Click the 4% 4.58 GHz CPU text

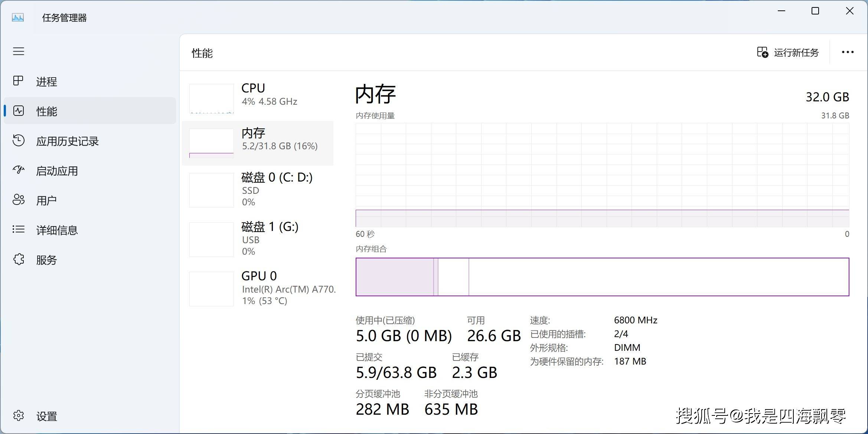(x=270, y=101)
